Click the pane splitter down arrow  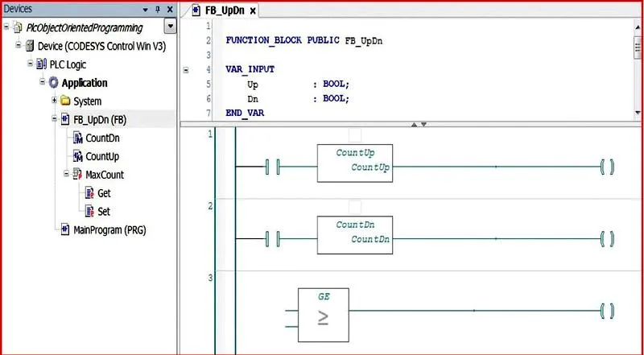(x=424, y=124)
